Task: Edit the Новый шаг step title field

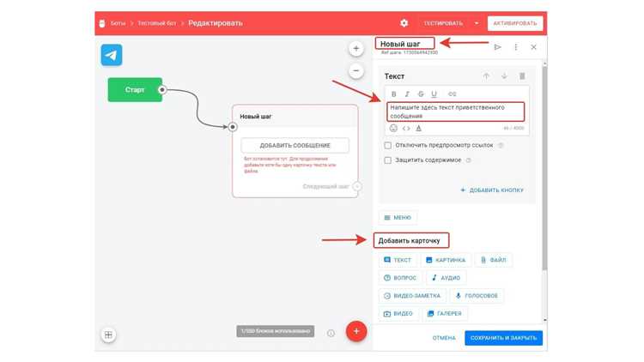Action: 405,44
